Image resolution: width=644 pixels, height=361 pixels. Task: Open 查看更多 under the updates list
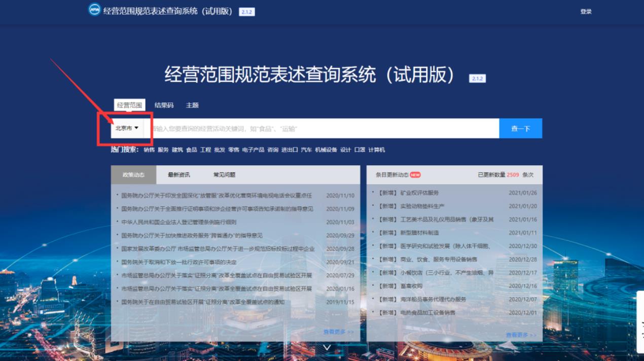coord(521,335)
